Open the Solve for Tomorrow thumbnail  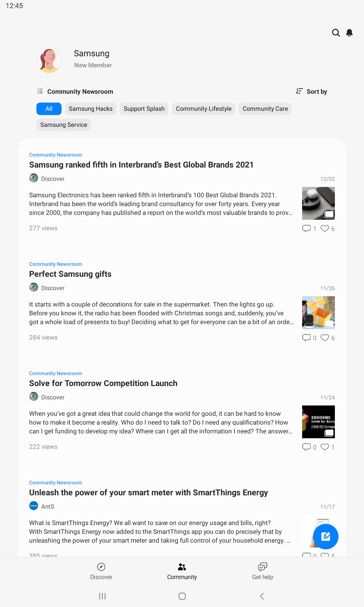pos(318,422)
